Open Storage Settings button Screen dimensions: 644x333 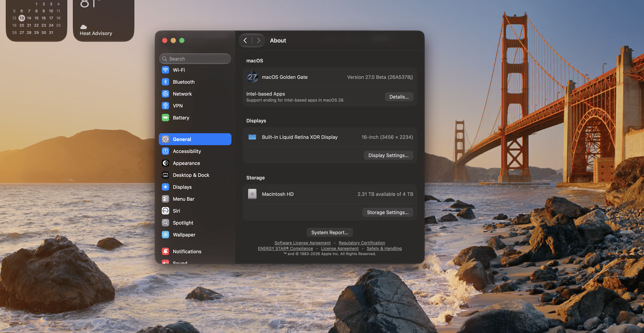click(x=388, y=212)
